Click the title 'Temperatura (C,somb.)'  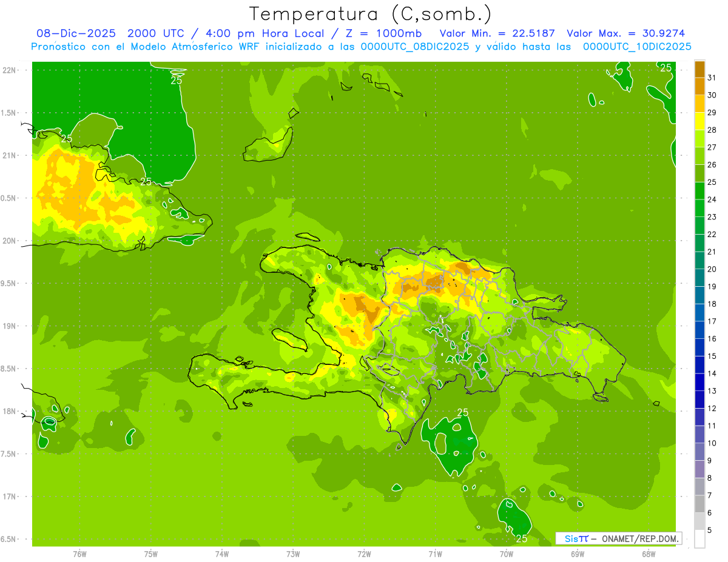[370, 14]
